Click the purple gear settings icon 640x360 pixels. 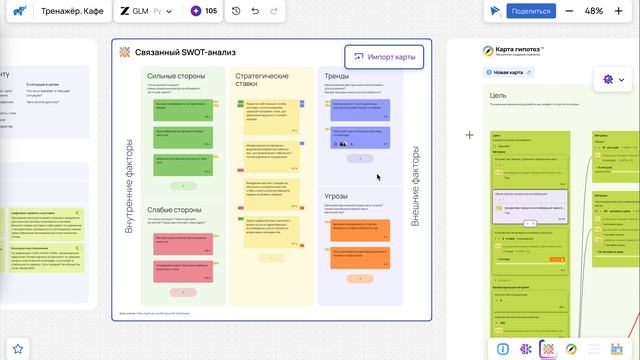[608, 79]
